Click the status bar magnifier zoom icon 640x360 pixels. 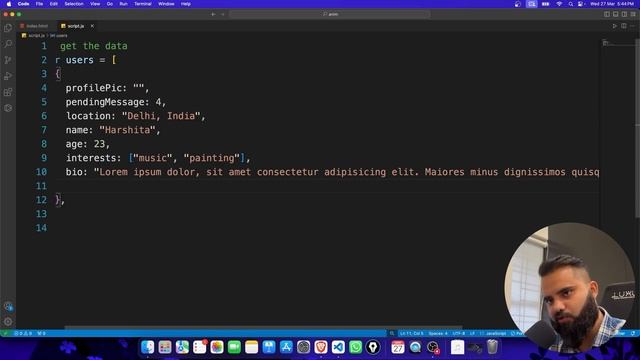click(392, 333)
